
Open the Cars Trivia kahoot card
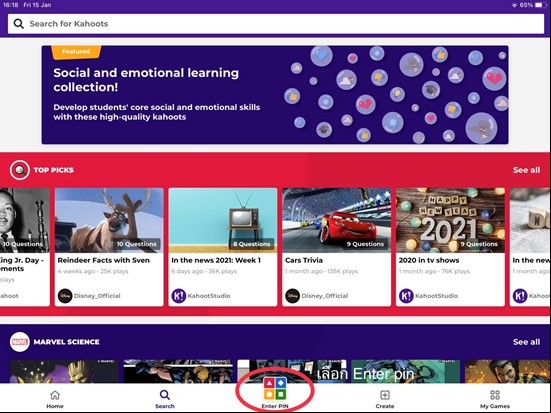coord(336,247)
